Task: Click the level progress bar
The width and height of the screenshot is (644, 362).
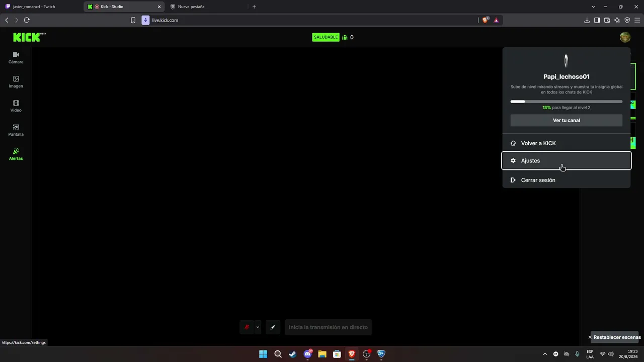Action: click(x=567, y=102)
